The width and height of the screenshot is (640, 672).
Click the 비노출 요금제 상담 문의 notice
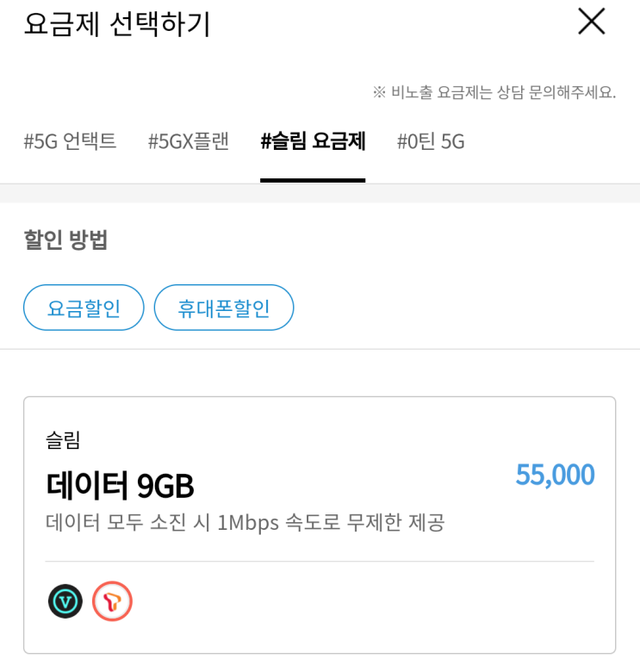(x=494, y=93)
